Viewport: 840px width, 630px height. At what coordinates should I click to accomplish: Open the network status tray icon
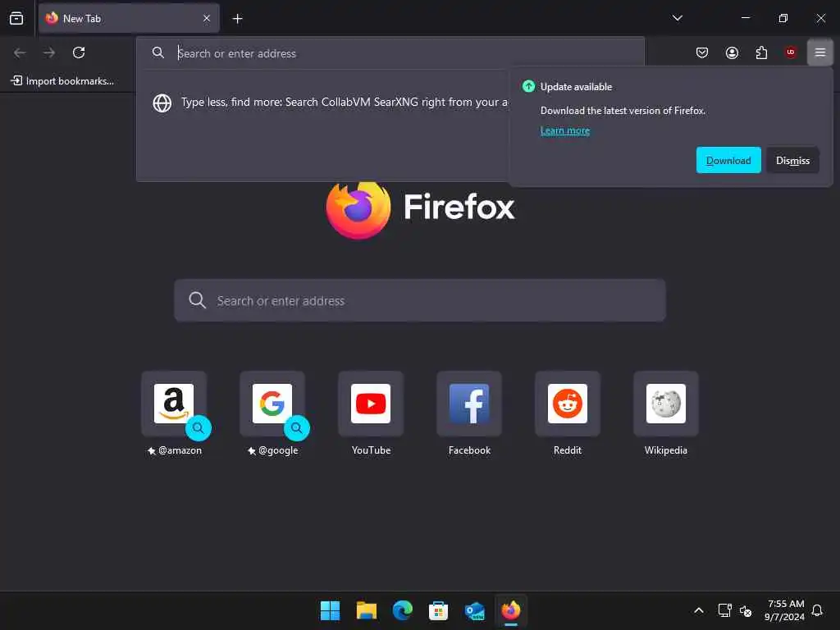(x=724, y=610)
